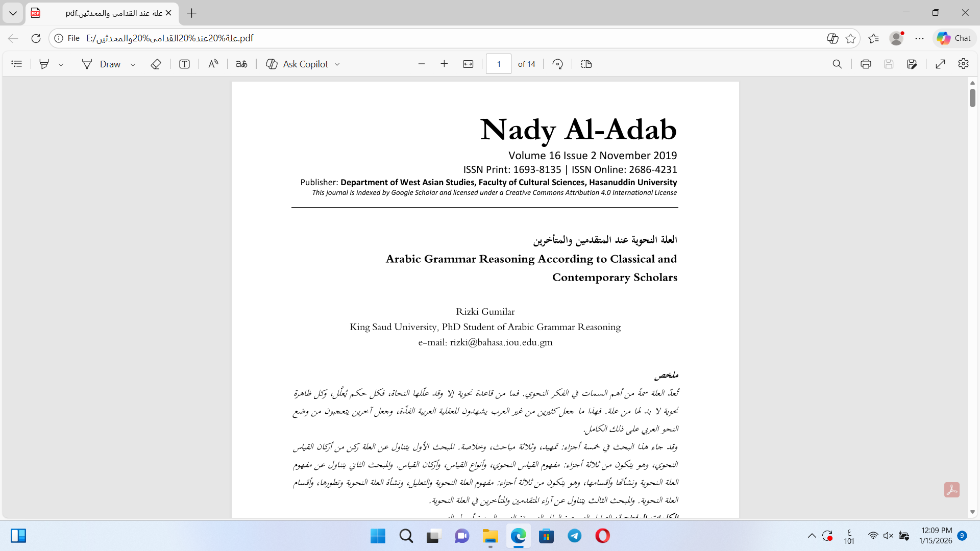Click the author name Rizki Gumilar
The width and height of the screenshot is (980, 551).
(485, 311)
